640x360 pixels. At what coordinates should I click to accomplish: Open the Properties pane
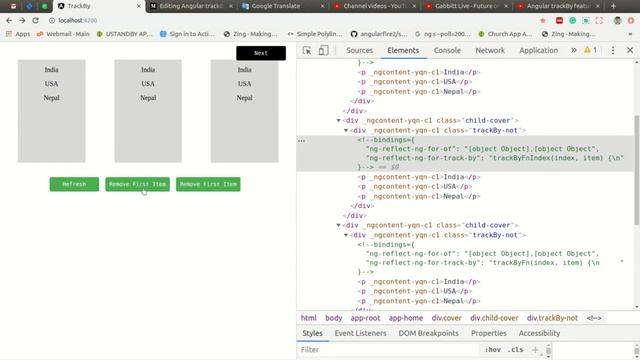[x=489, y=333]
